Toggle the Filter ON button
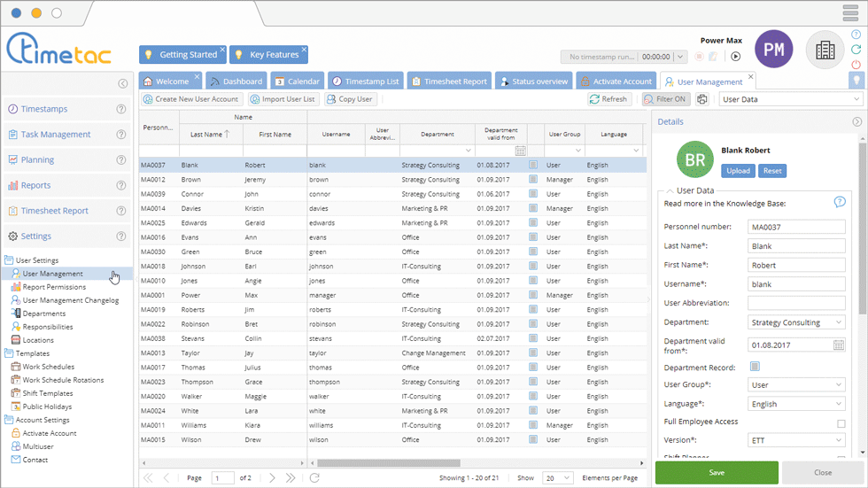The height and width of the screenshot is (488, 868). pos(666,99)
